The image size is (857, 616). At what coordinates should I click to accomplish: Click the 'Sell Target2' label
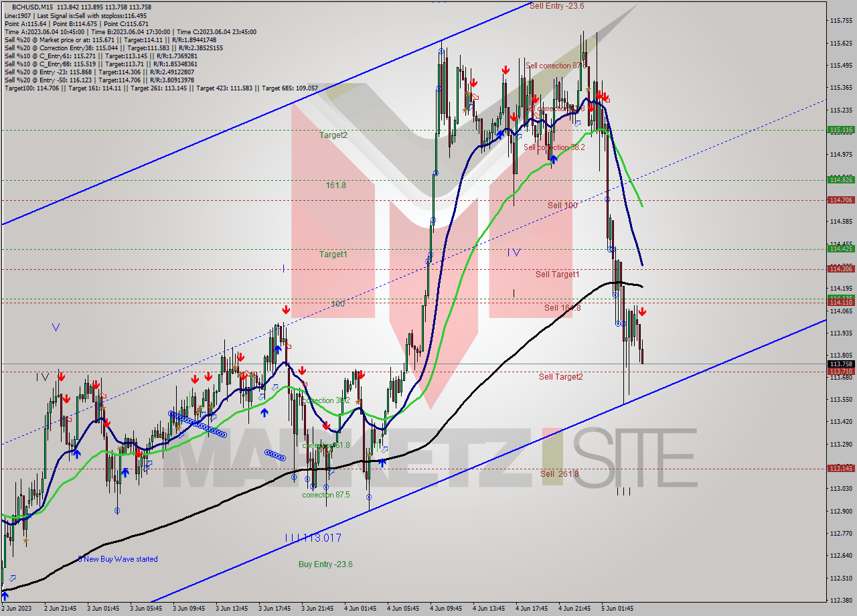click(x=561, y=377)
